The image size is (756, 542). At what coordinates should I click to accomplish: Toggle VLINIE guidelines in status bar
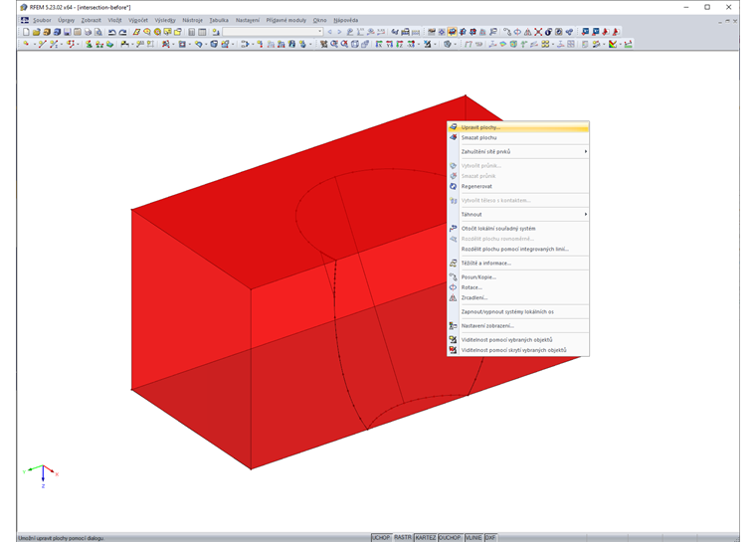pyautogui.click(x=473, y=538)
